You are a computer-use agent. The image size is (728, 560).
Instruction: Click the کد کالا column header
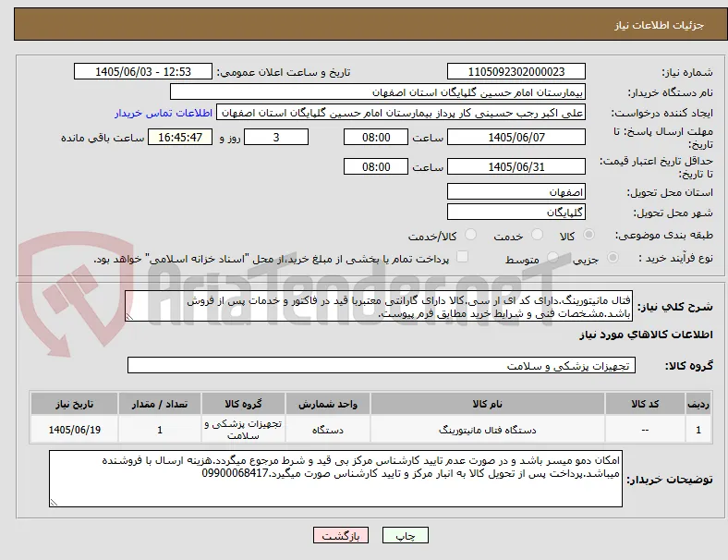(645, 404)
